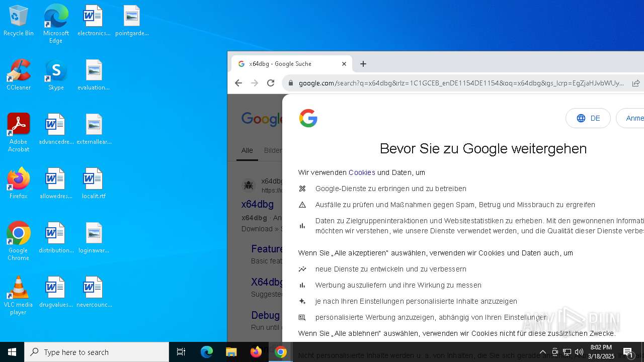644x362 pixels.
Task: Open Windows Start menu
Action: (x=12, y=352)
